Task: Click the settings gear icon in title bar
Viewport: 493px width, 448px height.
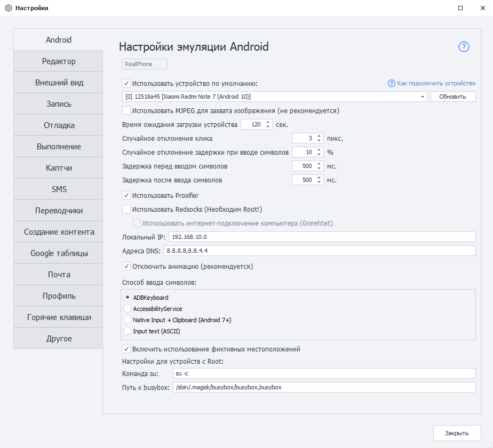Action: point(9,8)
